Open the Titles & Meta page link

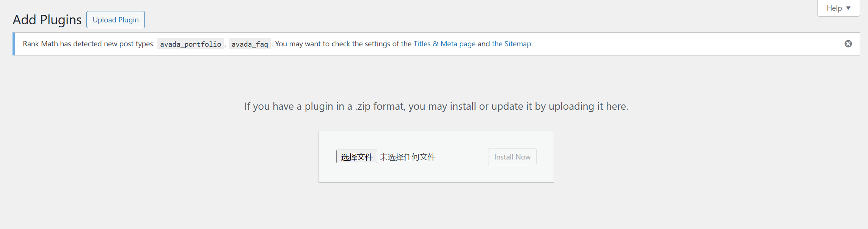444,44
